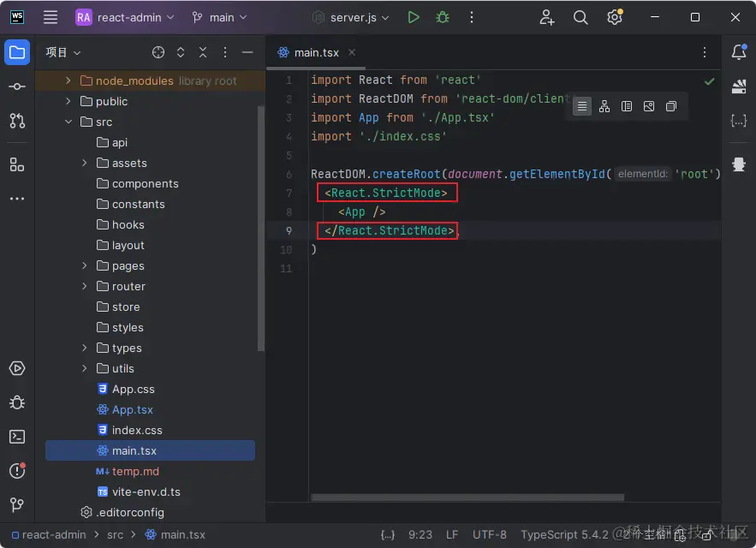Click the floating toolbar image icon
The width and height of the screenshot is (756, 548).
click(x=649, y=106)
